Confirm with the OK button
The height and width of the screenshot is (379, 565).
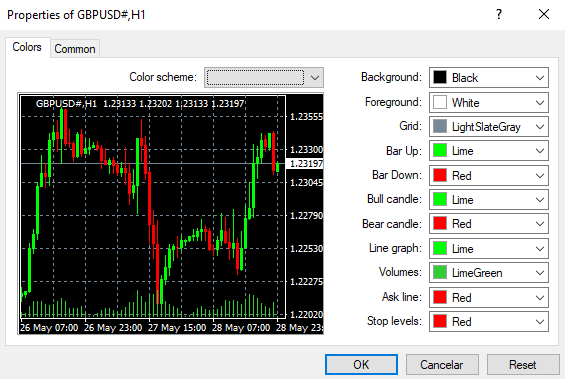coord(361,365)
